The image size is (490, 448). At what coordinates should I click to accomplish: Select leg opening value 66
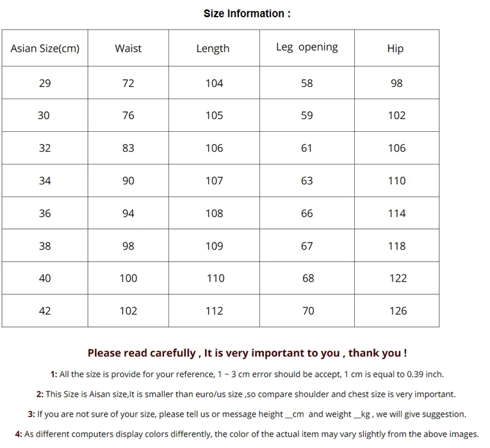click(x=307, y=214)
